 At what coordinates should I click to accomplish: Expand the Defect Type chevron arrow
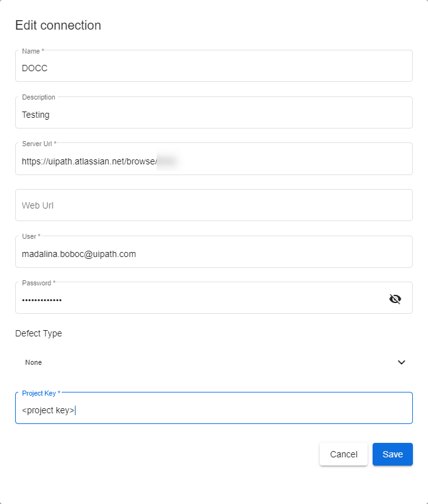coord(402,362)
